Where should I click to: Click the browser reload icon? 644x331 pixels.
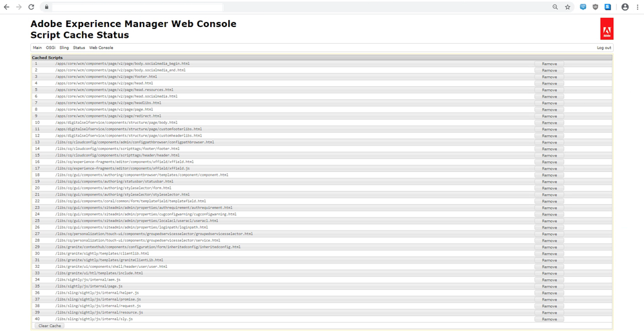click(30, 7)
